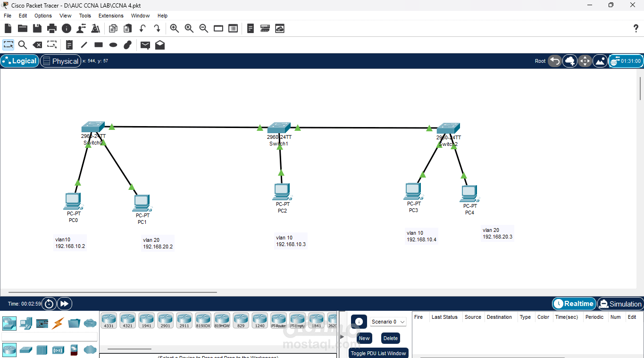Click the environment time 01:31:00 button
This screenshot has width=644, height=358.
[x=626, y=61]
